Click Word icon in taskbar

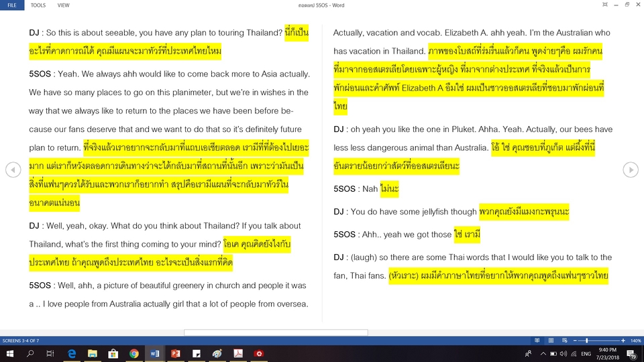click(155, 353)
